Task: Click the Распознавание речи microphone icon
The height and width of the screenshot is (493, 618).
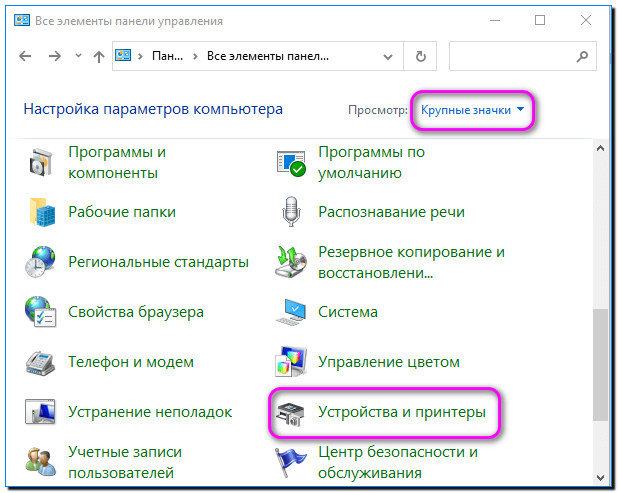Action: pos(291,212)
